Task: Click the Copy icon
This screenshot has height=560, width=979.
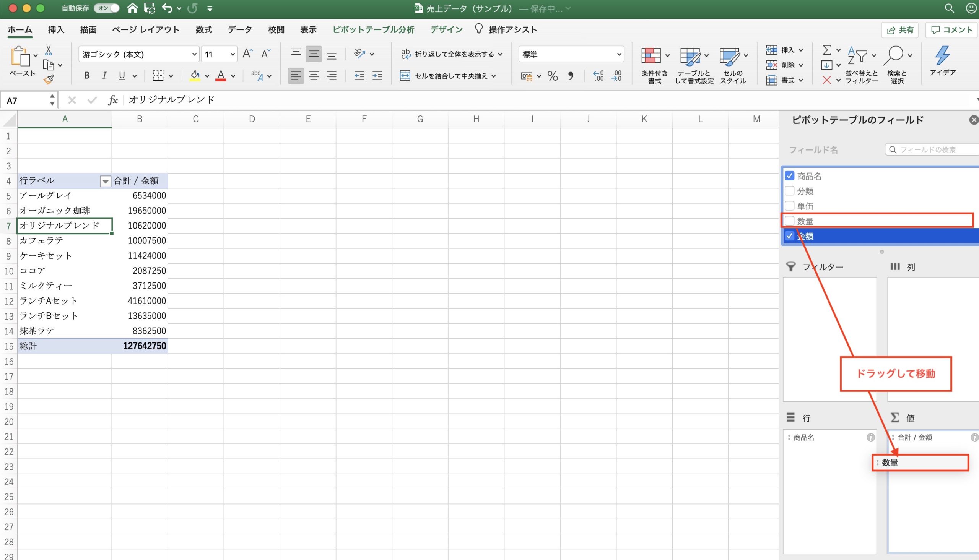Action: [x=49, y=65]
